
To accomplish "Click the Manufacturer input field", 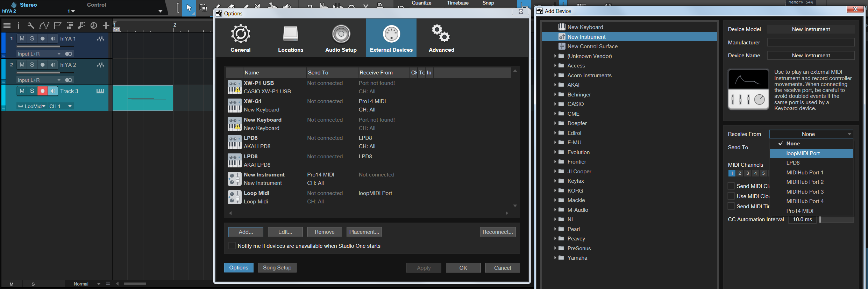I will click(811, 43).
